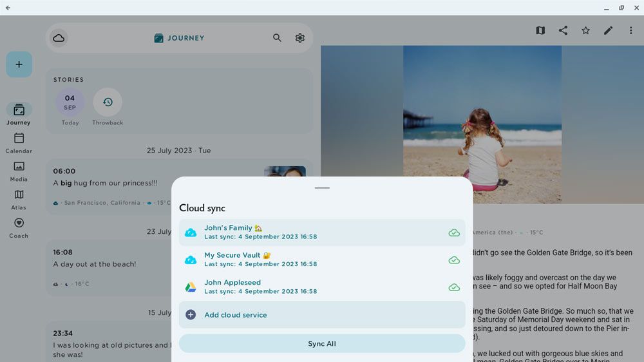Open the Calendar tab in the sidebar
This screenshot has width=644, height=362.
[x=19, y=143]
